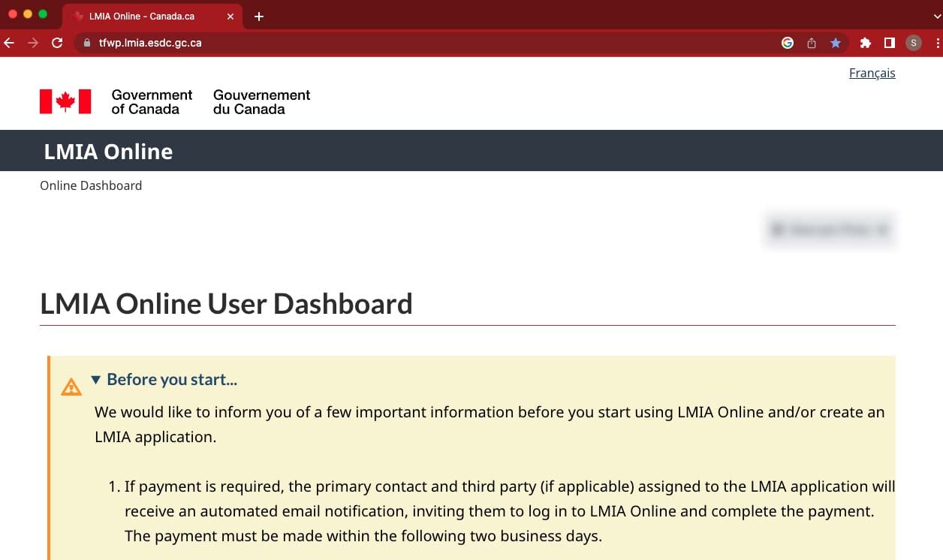Click the padlock site security icon
Screen dimensions: 943x560
point(86,43)
